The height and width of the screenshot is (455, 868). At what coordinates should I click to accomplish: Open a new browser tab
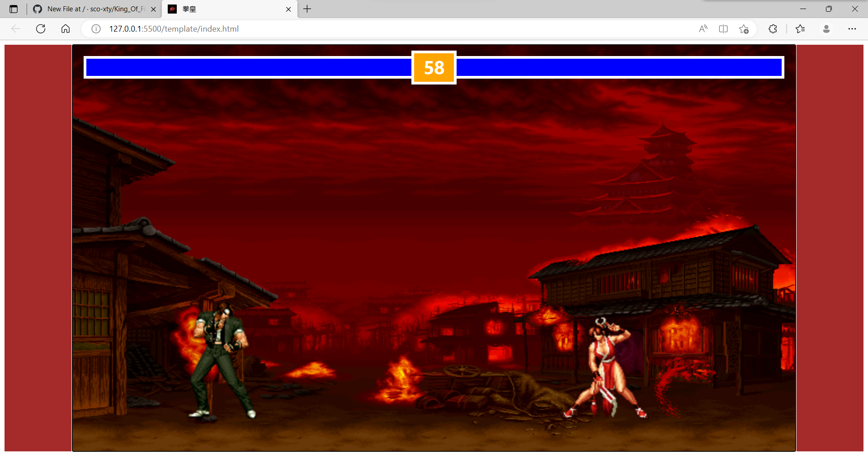307,9
